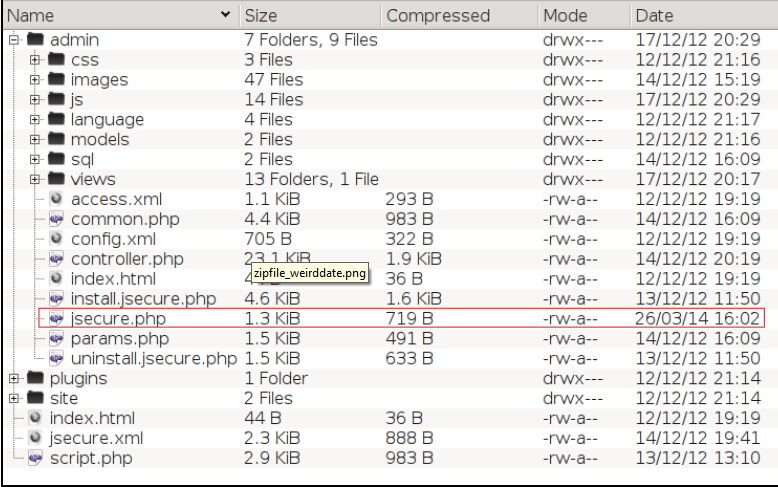Image resolution: width=778 pixels, height=487 pixels.
Task: Click the file icon next to access.xml
Action: point(56,199)
